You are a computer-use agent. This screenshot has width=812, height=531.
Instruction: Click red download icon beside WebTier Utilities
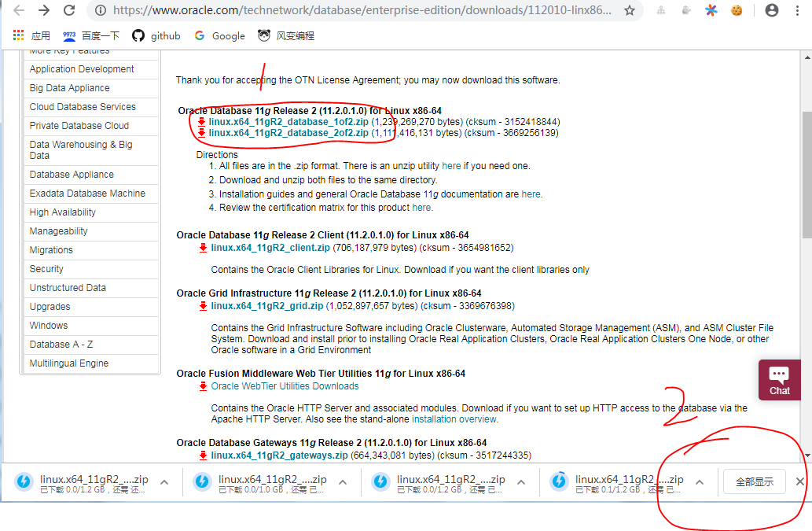coord(203,386)
